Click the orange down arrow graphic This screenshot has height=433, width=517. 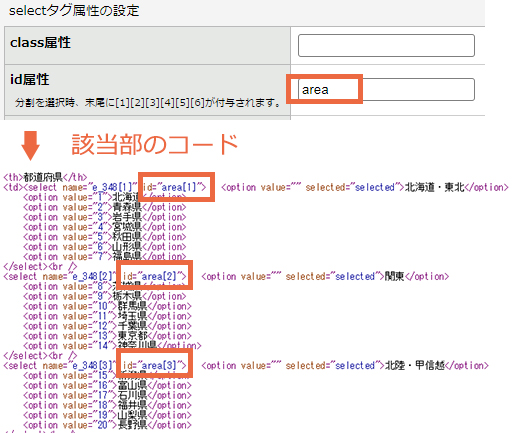(30, 146)
